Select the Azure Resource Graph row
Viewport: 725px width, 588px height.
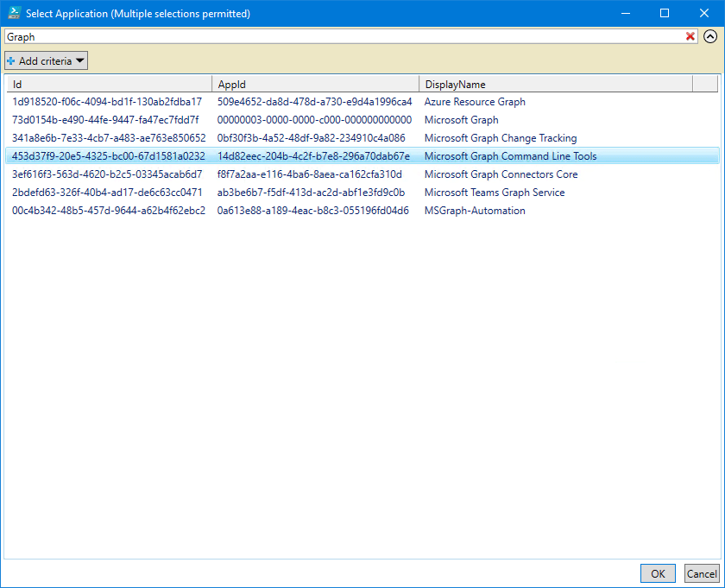tap(475, 102)
